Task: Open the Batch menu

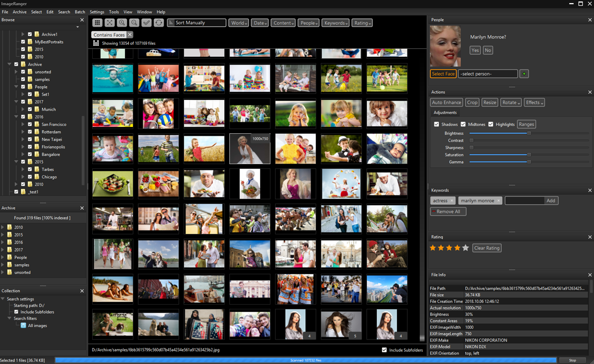Action: click(x=80, y=12)
